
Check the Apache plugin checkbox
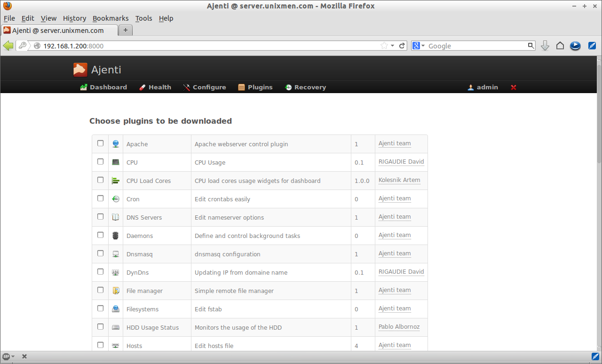(100, 143)
